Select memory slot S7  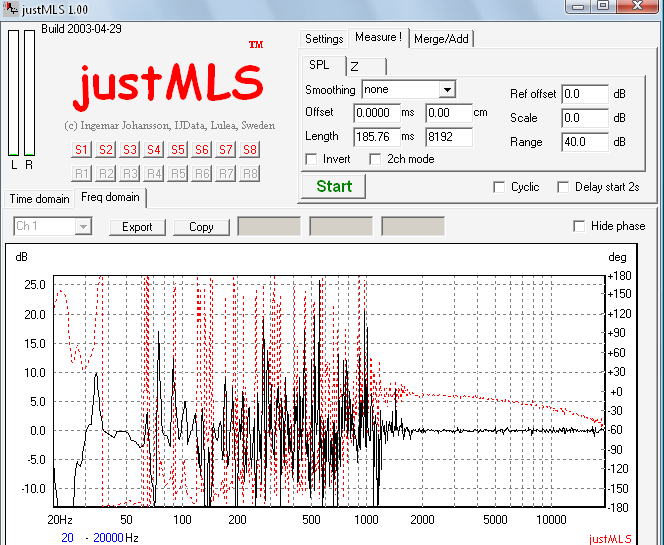(x=225, y=149)
